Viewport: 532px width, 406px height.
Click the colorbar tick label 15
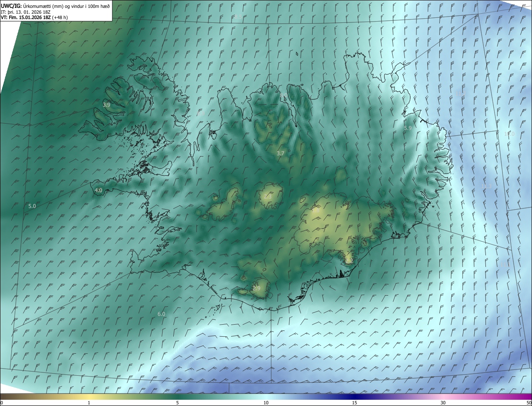[355, 403]
